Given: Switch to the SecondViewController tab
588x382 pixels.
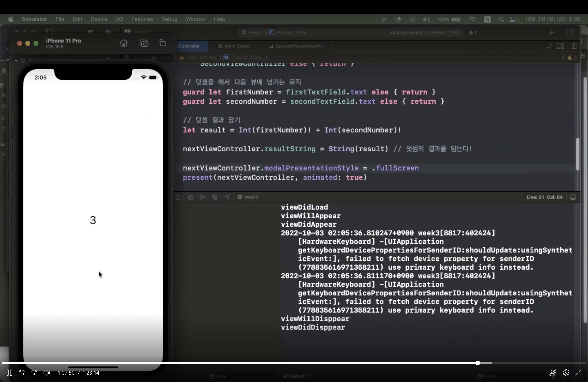Looking at the screenshot, I should (x=299, y=46).
